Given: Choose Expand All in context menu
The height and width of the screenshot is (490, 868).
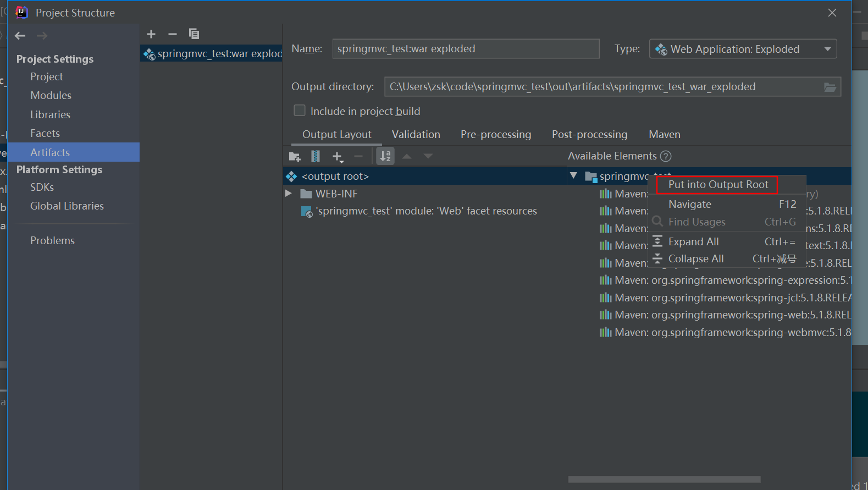Looking at the screenshot, I should [727, 242].
